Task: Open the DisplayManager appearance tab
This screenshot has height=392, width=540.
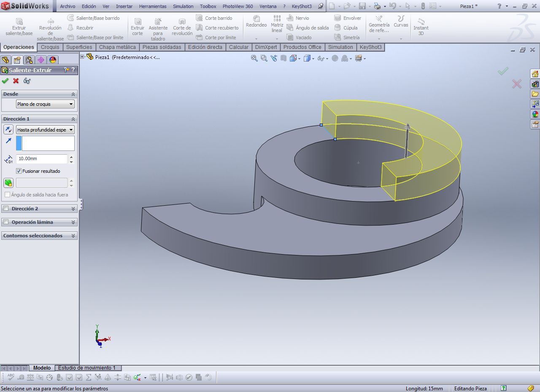Action: [53, 60]
